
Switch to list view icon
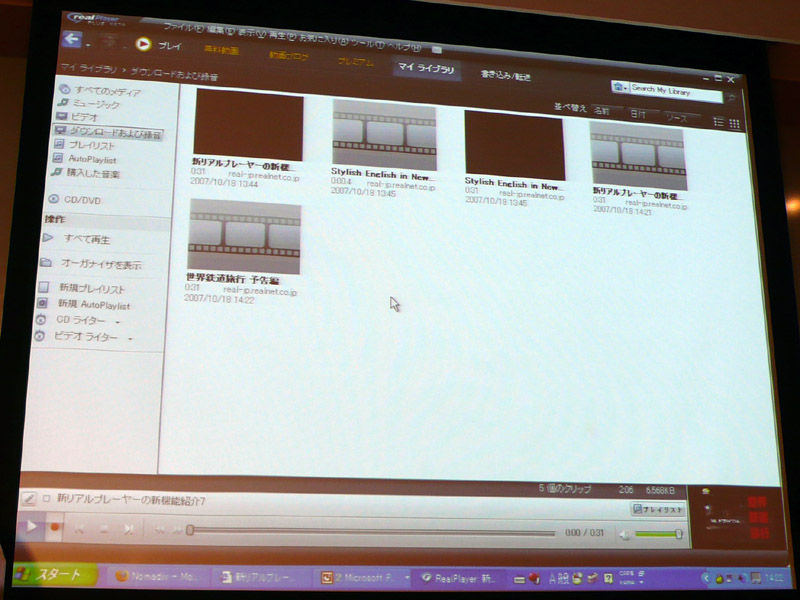[x=718, y=121]
